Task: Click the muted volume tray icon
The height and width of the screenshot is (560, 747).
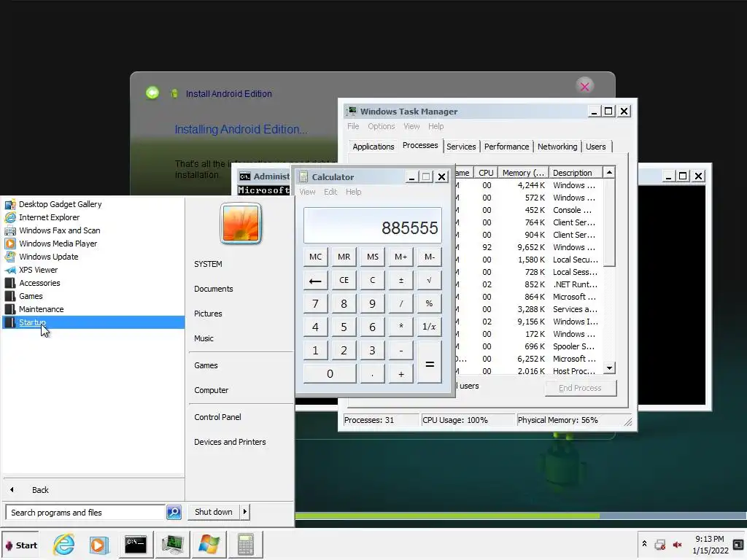Action: coord(677,545)
